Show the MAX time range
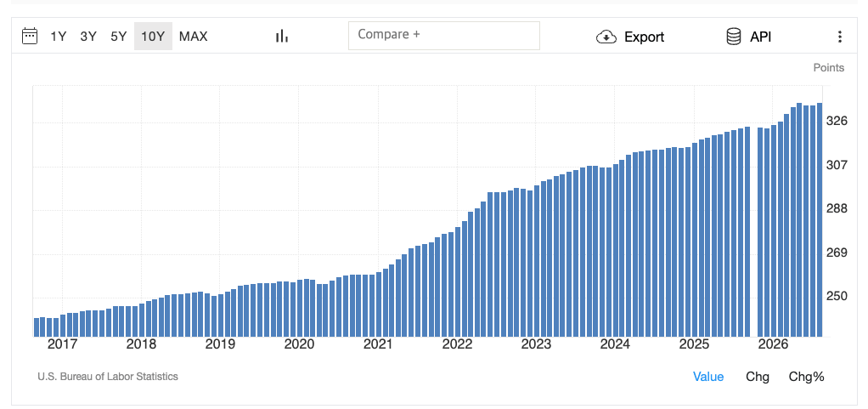Viewport: 868px width, 409px height. [x=193, y=37]
